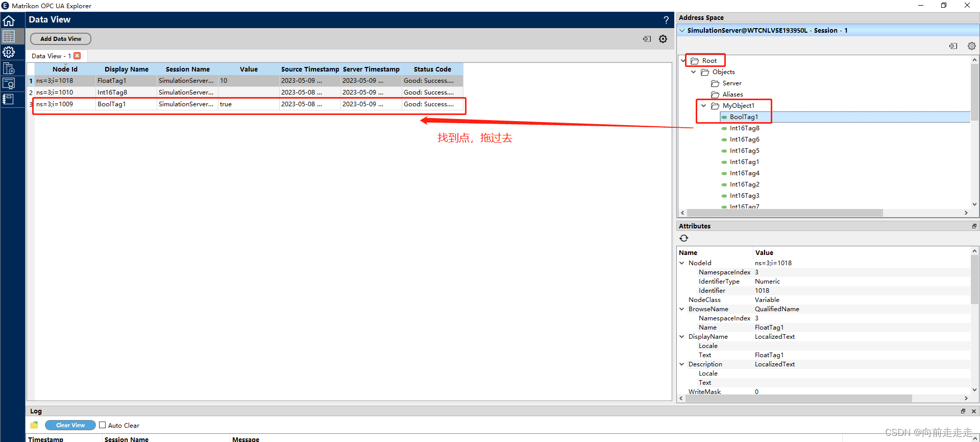Viewport: 980px width, 442px height.
Task: Click the NodeClass Variable value
Action: click(x=767, y=300)
